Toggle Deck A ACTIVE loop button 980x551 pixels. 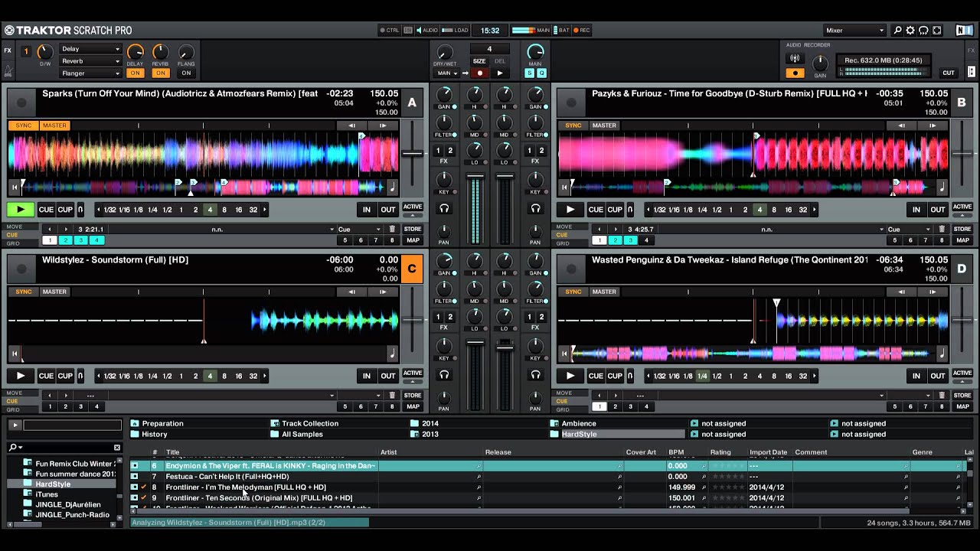point(413,207)
